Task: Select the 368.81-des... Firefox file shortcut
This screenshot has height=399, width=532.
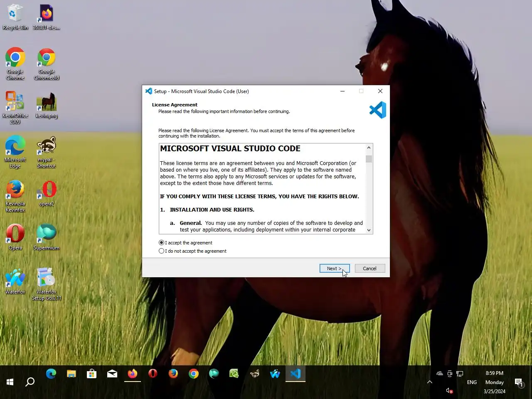Action: coord(47,17)
